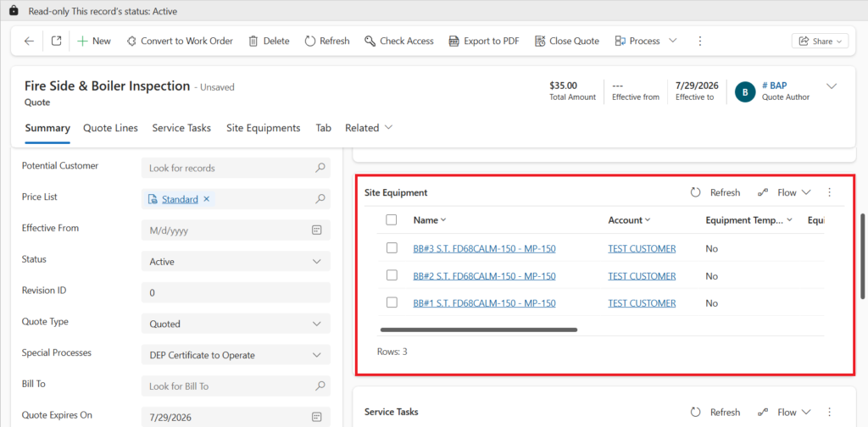868x427 pixels.
Task: Click Refresh in the top command bar
Action: coord(327,41)
